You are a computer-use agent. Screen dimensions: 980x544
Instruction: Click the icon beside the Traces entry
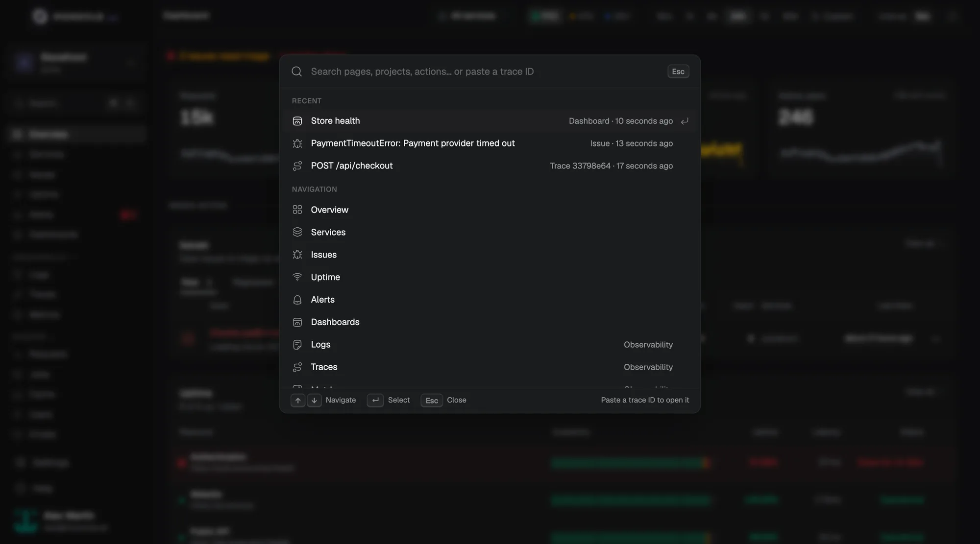(x=297, y=367)
